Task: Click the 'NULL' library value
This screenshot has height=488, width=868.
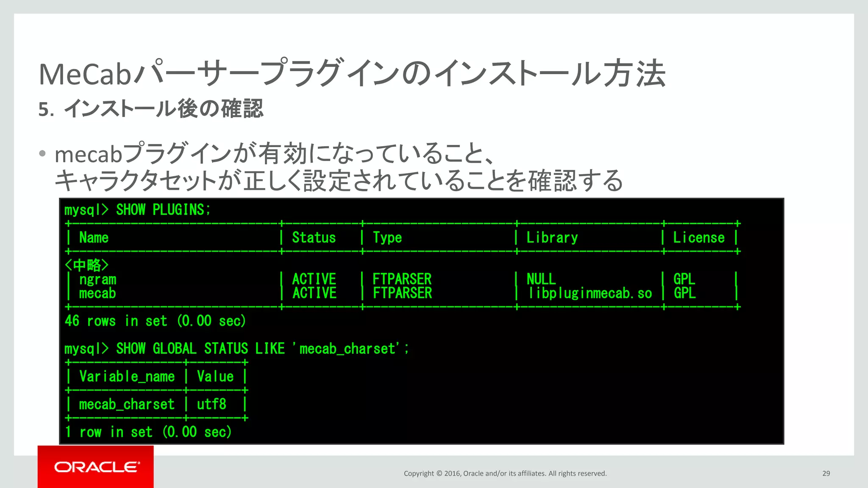Action: coord(541,279)
